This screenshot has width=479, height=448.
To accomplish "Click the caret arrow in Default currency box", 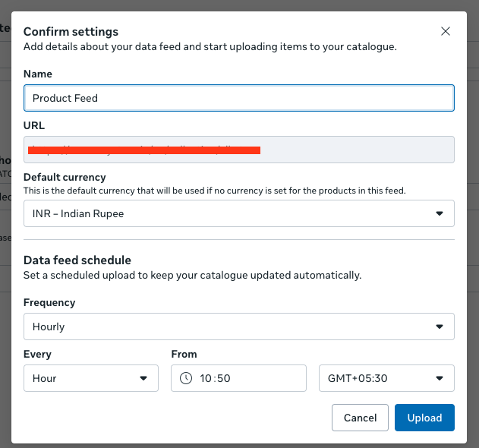I will (x=439, y=213).
